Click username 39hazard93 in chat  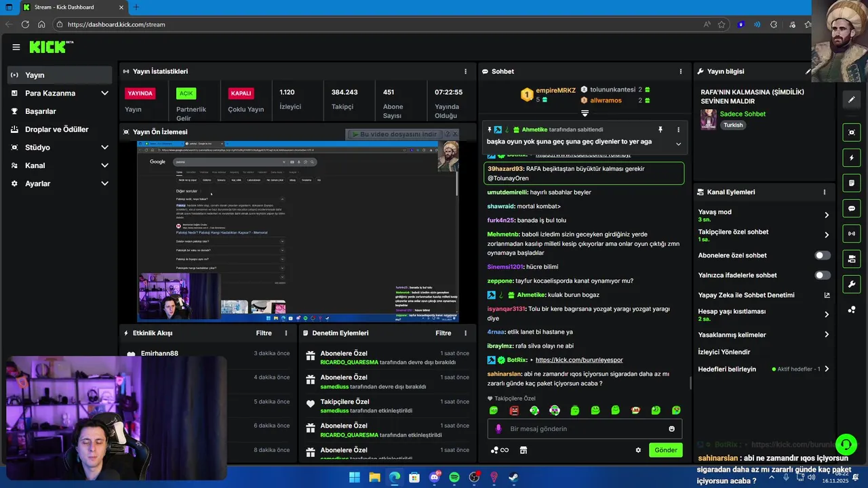click(505, 169)
